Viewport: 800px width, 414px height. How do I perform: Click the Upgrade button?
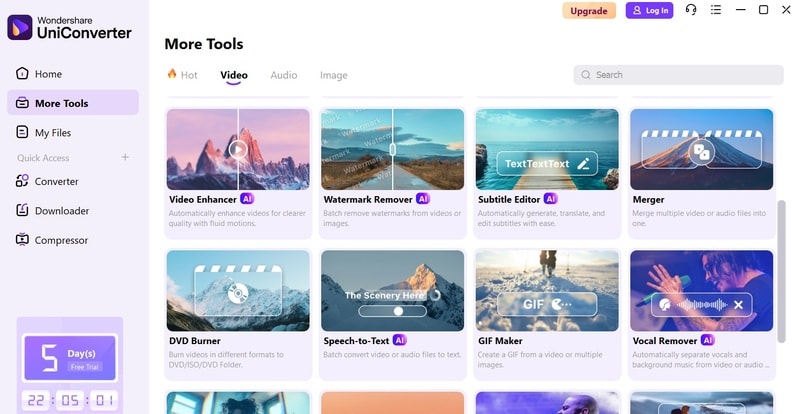(589, 11)
